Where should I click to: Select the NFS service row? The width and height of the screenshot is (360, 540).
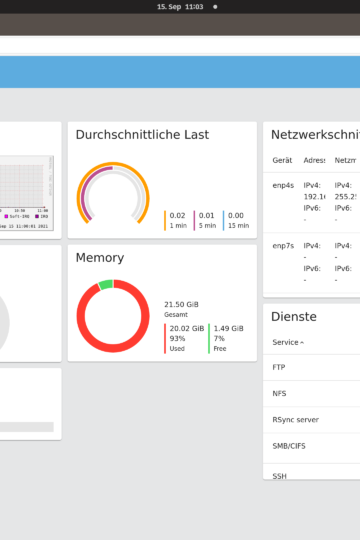click(311, 394)
